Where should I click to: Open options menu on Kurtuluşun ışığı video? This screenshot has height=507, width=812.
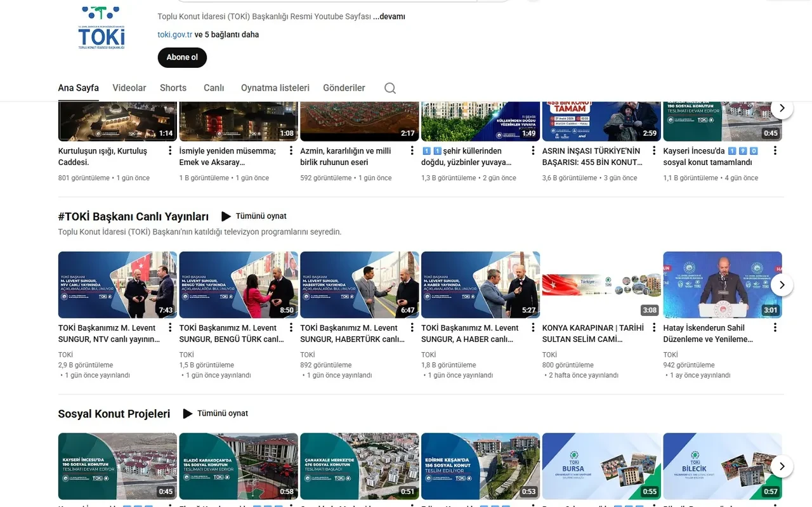click(x=169, y=150)
